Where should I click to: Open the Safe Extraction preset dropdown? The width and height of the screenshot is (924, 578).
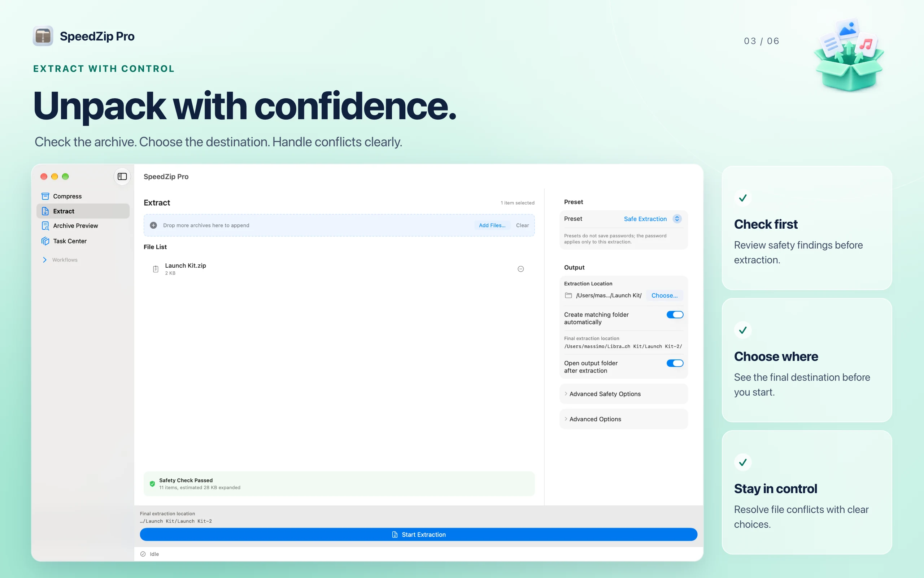pyautogui.click(x=653, y=219)
